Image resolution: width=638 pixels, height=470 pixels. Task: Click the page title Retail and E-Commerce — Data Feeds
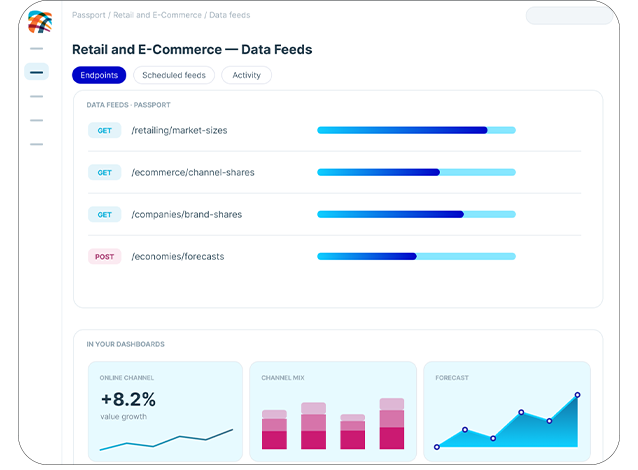click(192, 50)
